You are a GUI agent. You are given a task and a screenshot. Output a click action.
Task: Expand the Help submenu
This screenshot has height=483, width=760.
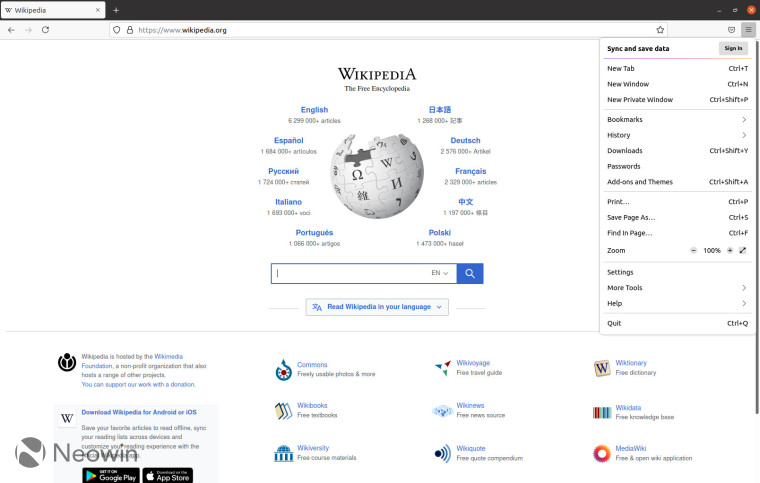(677, 303)
